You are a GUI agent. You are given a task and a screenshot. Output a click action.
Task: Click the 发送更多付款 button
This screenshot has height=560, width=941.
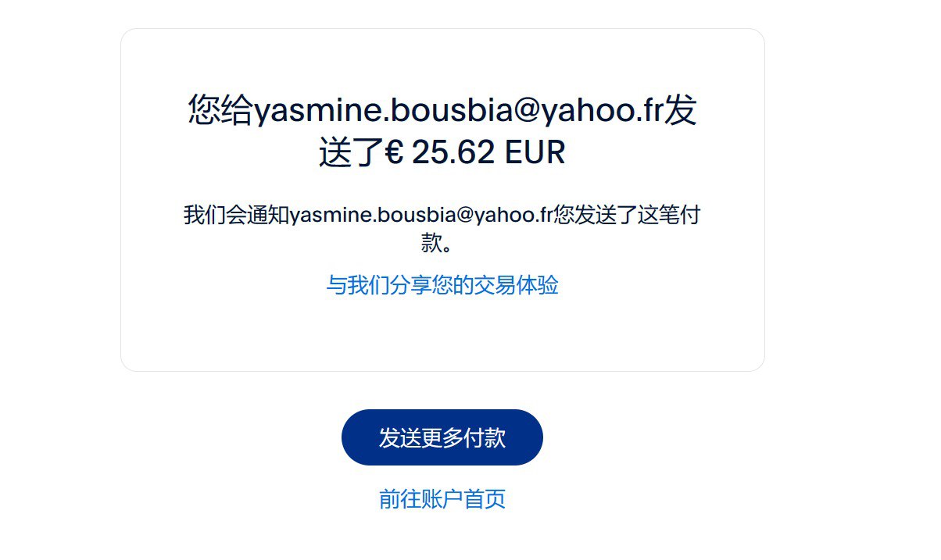click(442, 437)
